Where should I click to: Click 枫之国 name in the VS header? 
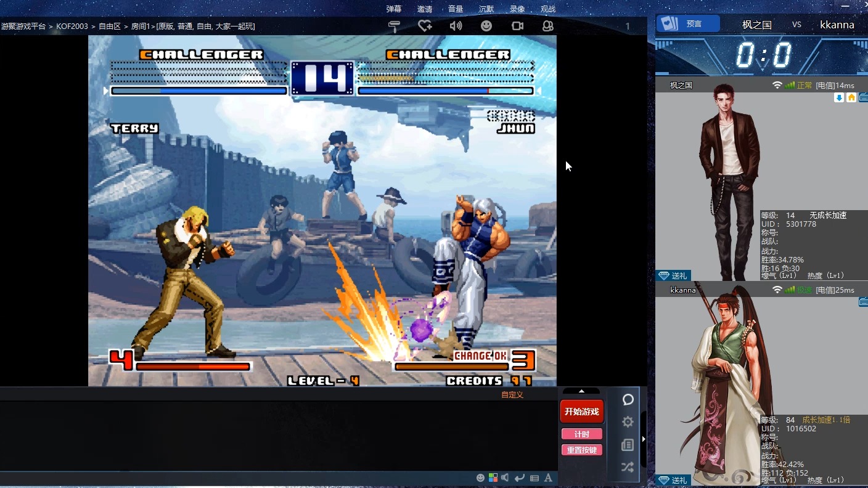click(x=756, y=25)
